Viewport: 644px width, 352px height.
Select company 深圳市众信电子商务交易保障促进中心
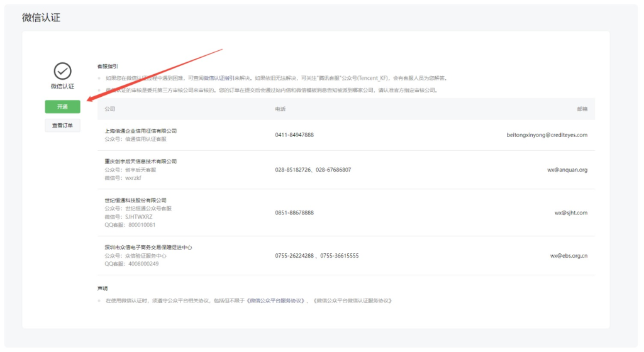[148, 248]
